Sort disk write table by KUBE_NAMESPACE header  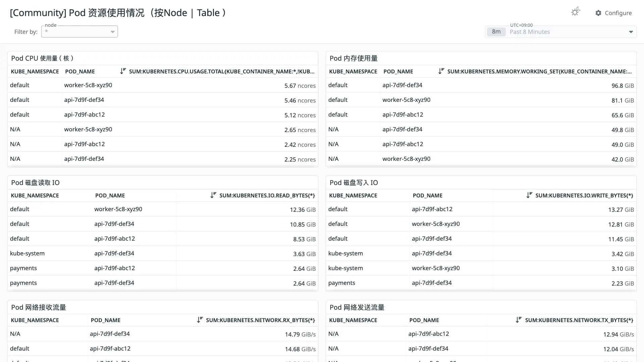[x=353, y=195]
